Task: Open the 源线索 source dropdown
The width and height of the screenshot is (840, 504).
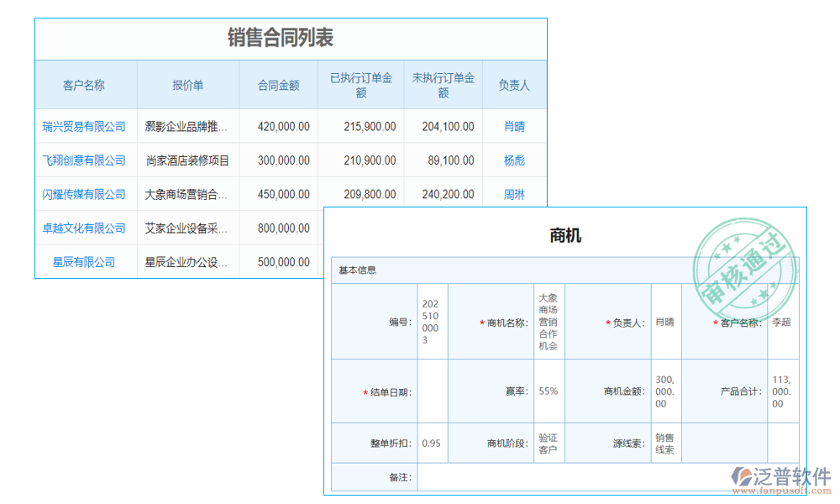Action: pyautogui.click(x=664, y=443)
